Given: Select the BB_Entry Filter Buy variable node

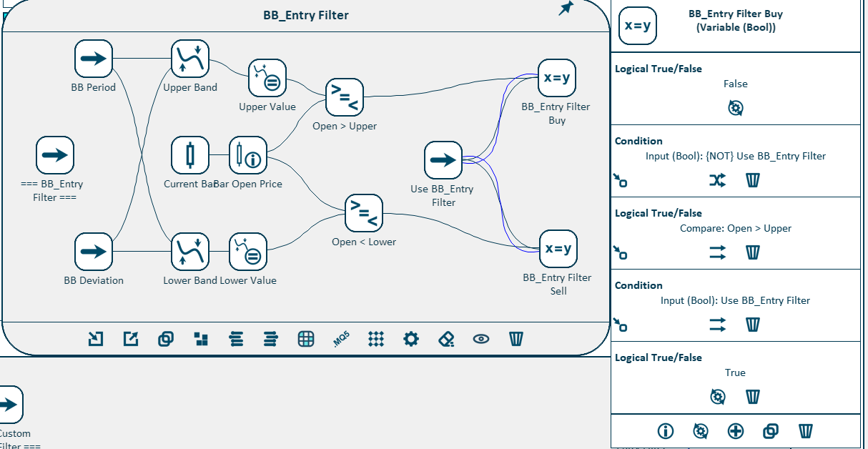Looking at the screenshot, I should [x=556, y=78].
